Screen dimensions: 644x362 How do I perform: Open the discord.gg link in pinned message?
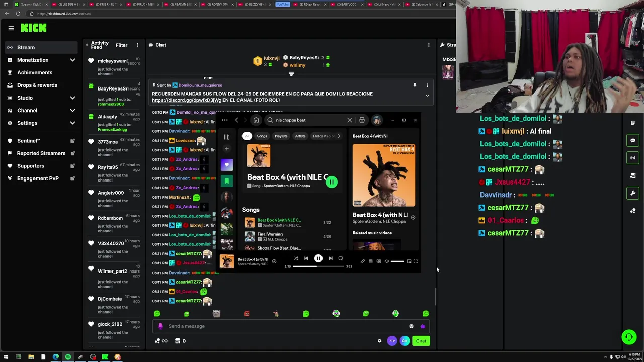(x=187, y=100)
